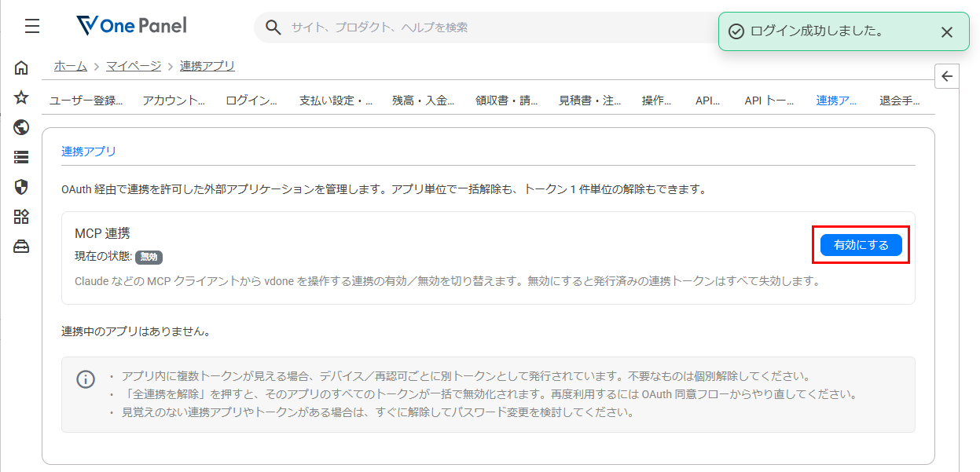
Task: Go to マイページ breadcrumb link
Action: (x=134, y=66)
